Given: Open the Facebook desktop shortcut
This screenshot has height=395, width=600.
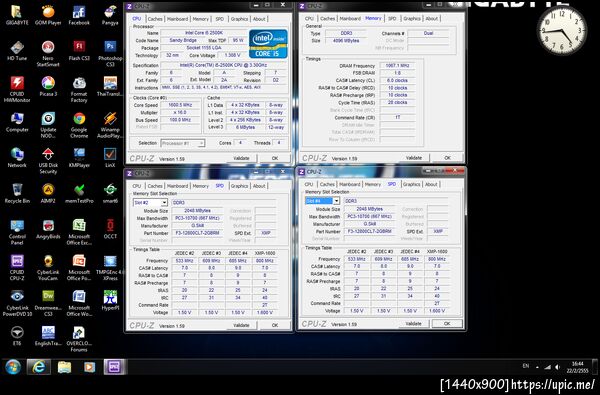Looking at the screenshot, I should (x=79, y=15).
